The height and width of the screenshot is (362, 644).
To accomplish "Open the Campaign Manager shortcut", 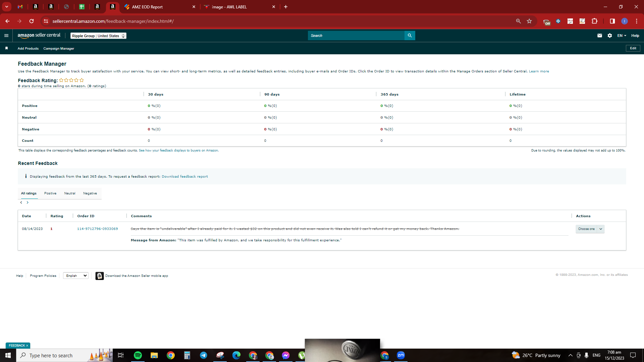I will pos(59,49).
